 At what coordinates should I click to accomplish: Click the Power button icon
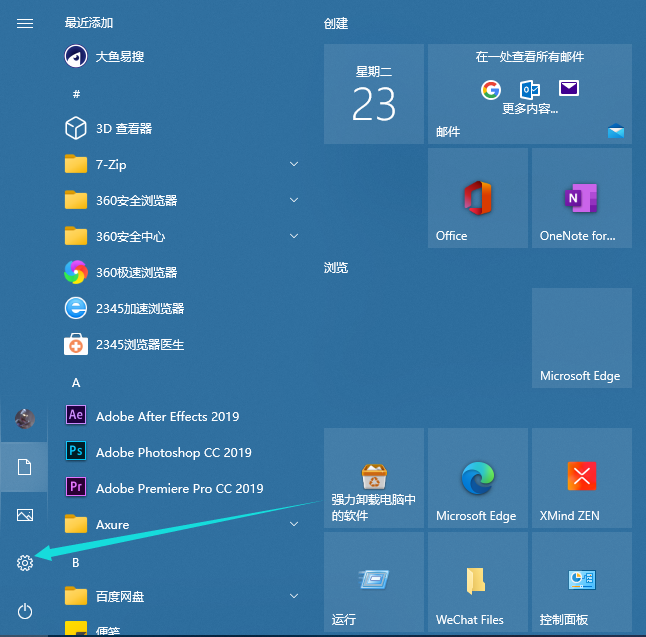25,611
